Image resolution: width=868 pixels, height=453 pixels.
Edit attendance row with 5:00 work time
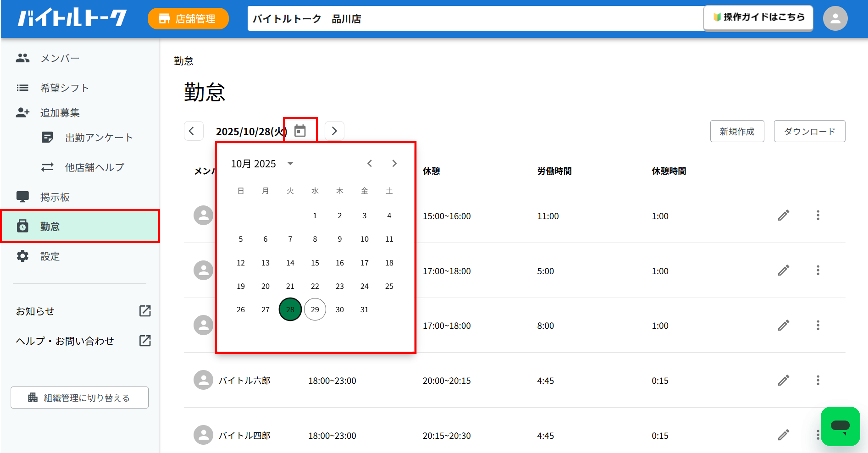tap(783, 270)
